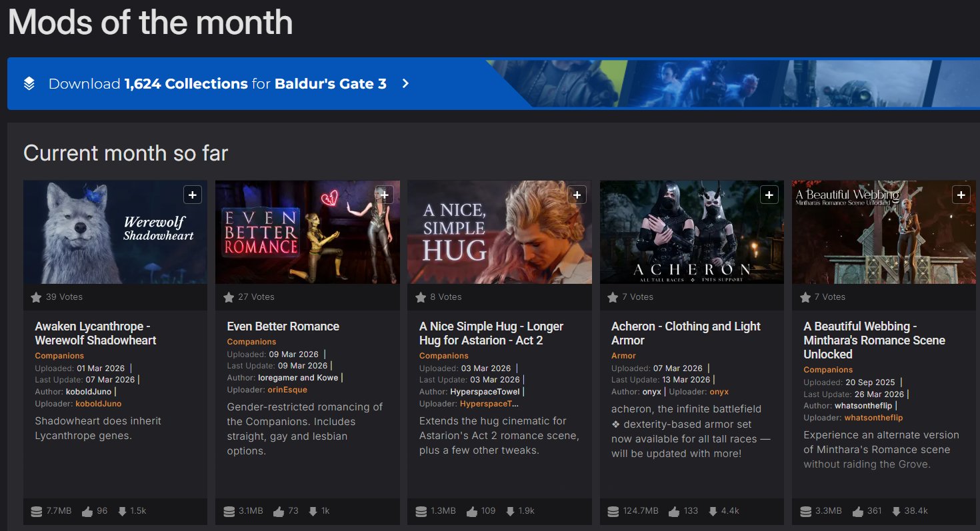Click the star icon beside 8 Votes
980x531 pixels.
coord(421,297)
